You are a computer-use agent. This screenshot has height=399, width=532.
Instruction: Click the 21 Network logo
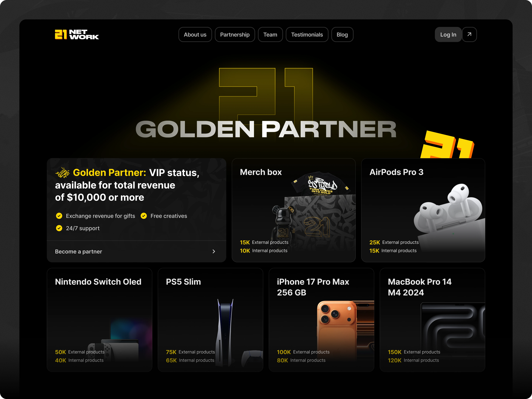77,34
